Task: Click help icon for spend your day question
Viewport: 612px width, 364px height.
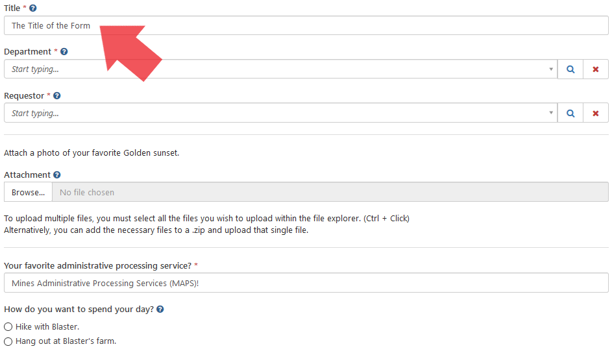Action: point(160,309)
